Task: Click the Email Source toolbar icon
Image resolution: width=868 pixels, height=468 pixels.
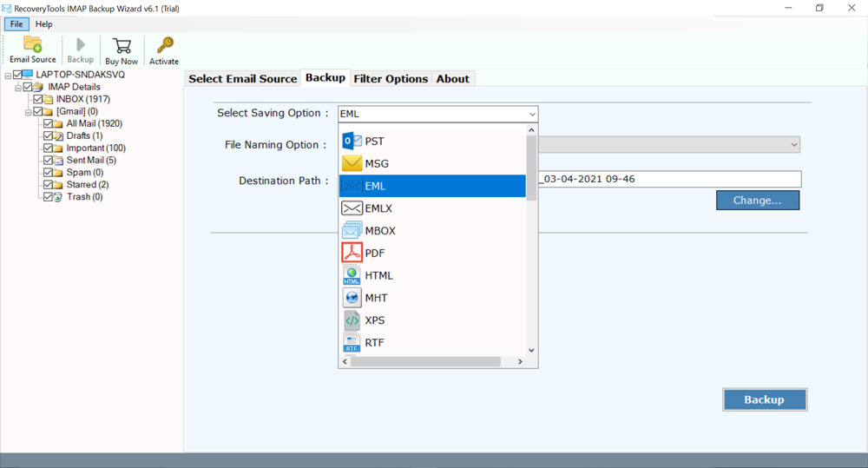Action: point(33,44)
